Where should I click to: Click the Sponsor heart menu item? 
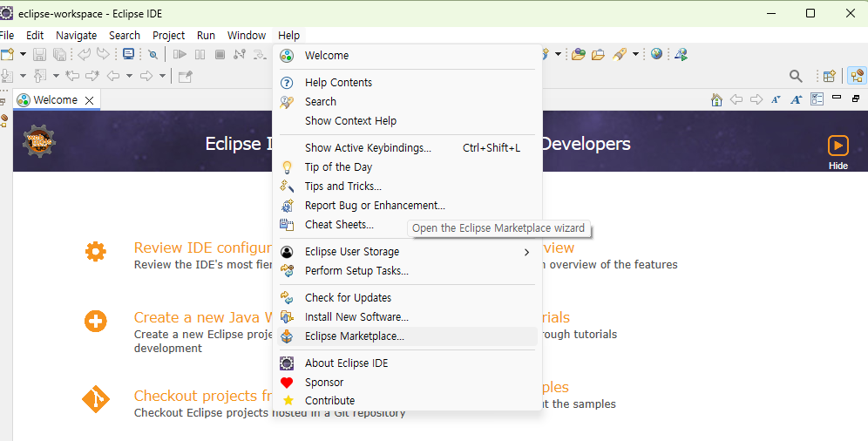click(407, 383)
